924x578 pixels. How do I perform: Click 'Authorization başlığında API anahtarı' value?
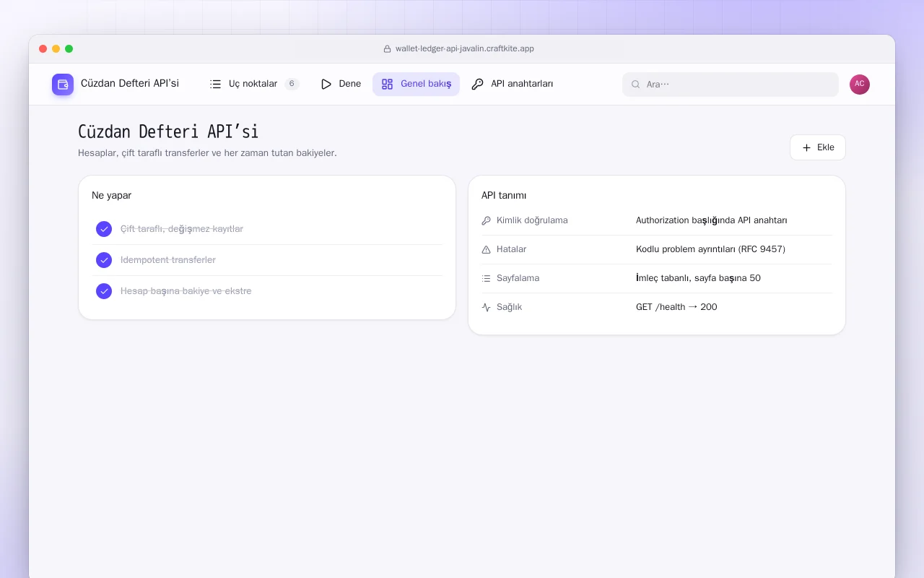point(712,220)
